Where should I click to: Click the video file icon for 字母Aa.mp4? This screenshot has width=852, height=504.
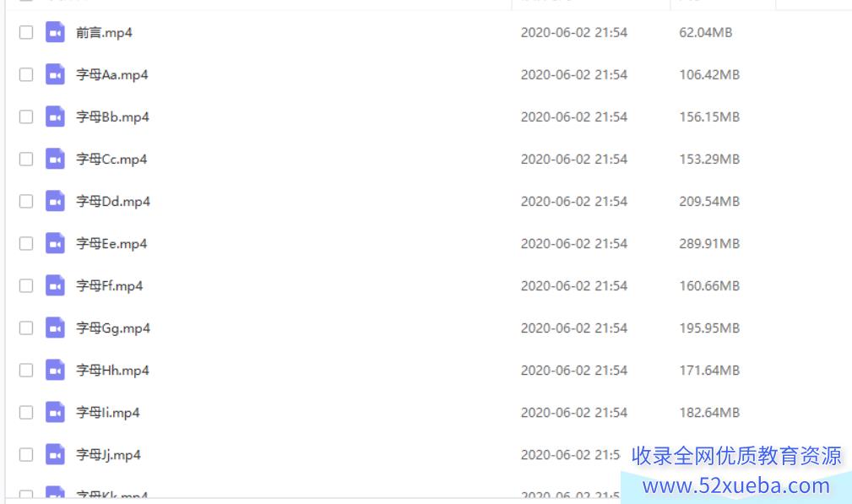55,74
